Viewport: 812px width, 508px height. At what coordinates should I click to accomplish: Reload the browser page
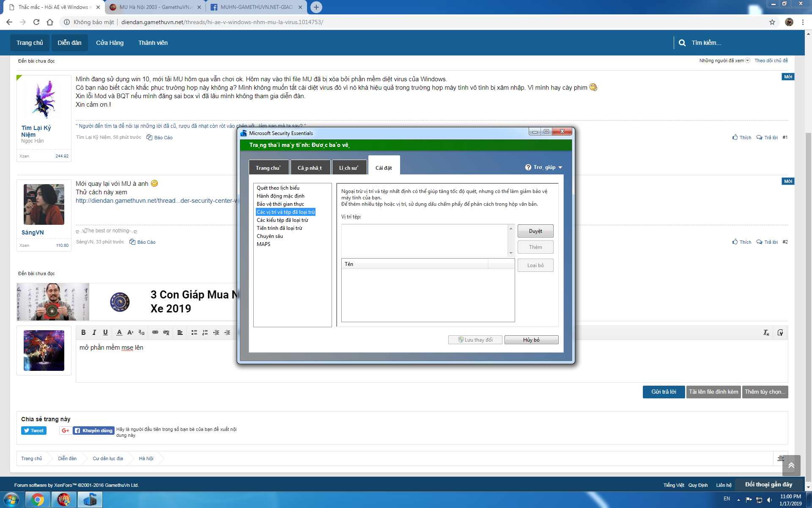coord(36,22)
